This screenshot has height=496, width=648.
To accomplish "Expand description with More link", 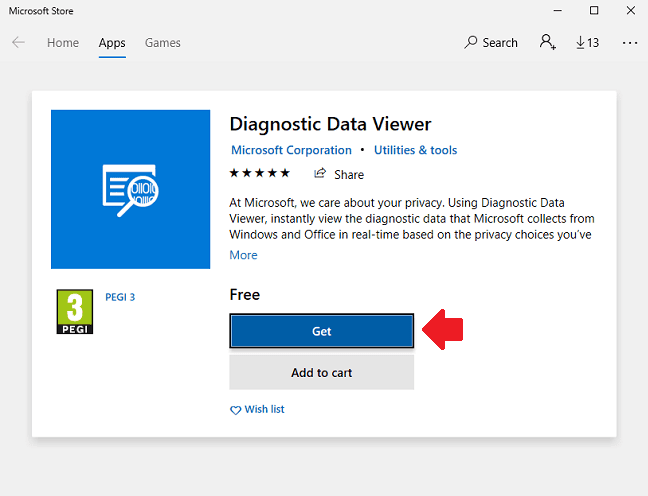I will click(243, 255).
